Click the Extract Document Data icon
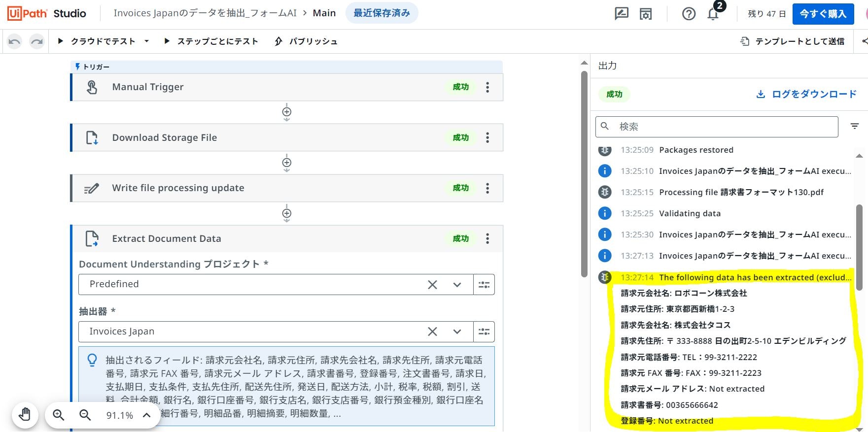868x432 pixels. [x=92, y=239]
